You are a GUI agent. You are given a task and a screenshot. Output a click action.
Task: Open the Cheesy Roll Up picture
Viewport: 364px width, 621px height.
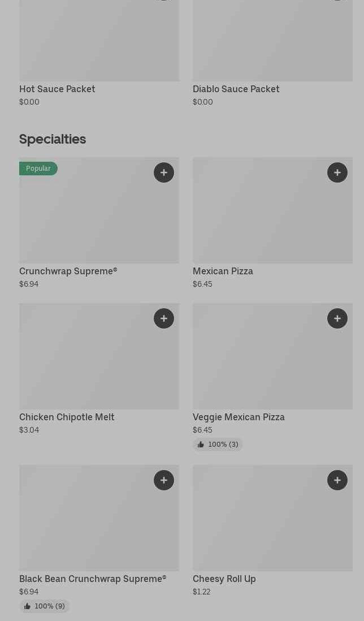coord(272,518)
